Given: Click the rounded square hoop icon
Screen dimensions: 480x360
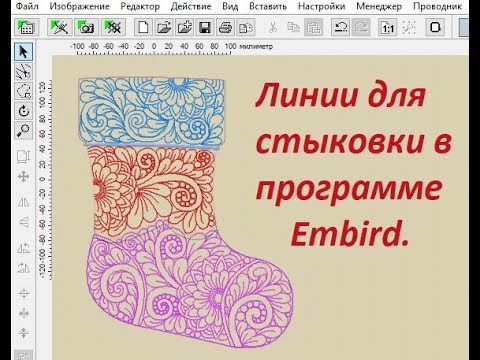Looking at the screenshot, I should [x=435, y=27].
